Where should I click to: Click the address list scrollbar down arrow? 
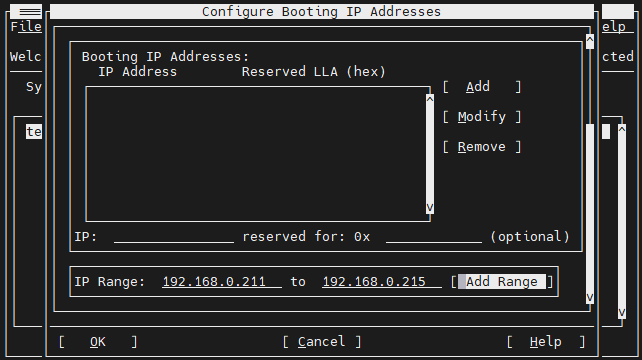[x=430, y=208]
